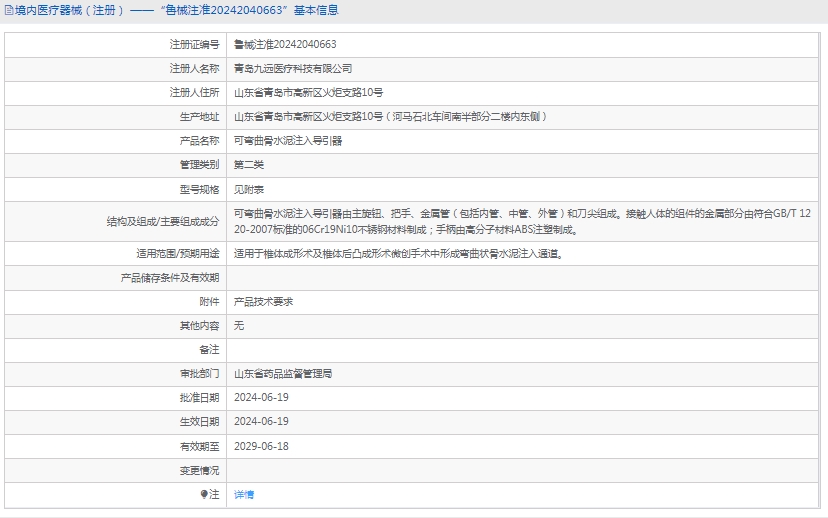Select registration number value 鲁械注准20242040663
Viewport: 828px width, 518px height.
pos(285,44)
